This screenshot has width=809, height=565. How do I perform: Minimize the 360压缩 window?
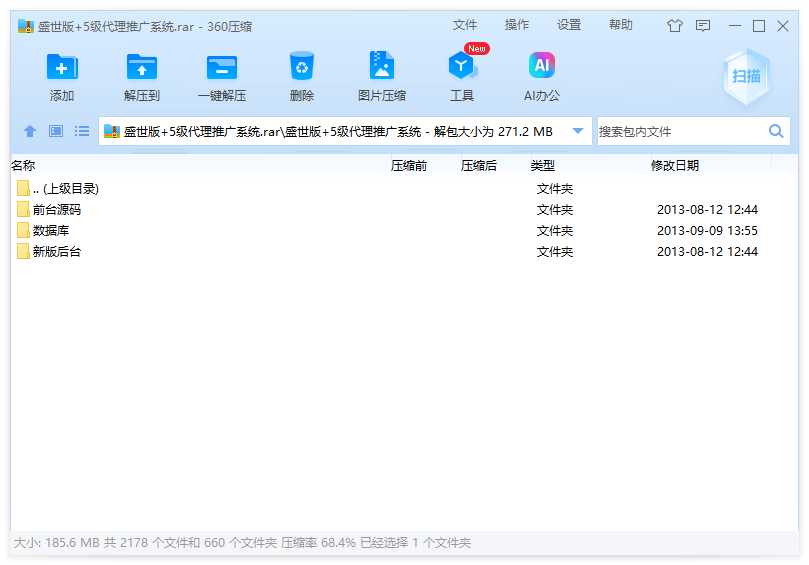[735, 26]
